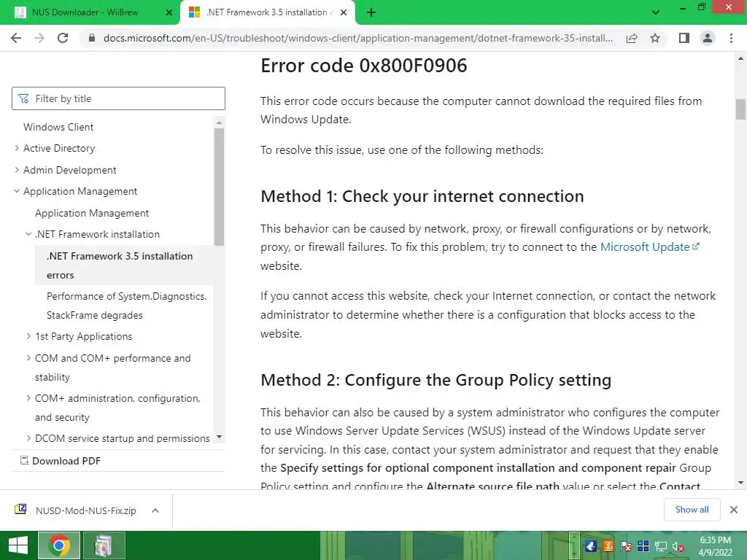747x560 pixels.
Task: Expand 1st Party Applications node
Action: click(x=28, y=336)
